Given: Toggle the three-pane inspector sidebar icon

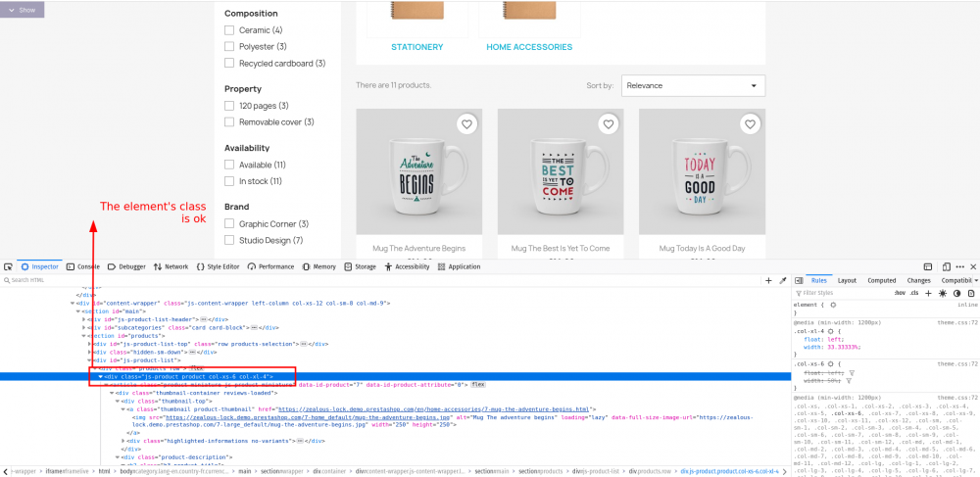Looking at the screenshot, I should tap(799, 281).
